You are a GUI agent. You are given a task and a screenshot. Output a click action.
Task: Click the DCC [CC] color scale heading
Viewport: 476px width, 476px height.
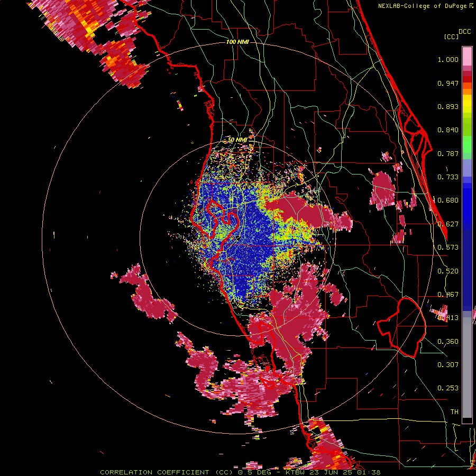[x=457, y=34]
